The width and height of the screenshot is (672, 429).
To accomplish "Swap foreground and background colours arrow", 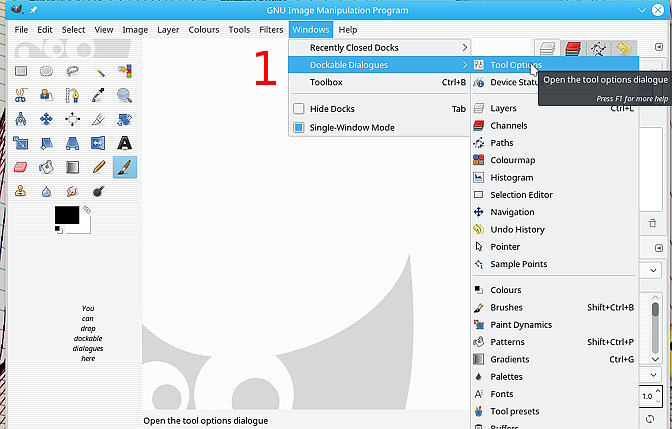I will point(87,210).
